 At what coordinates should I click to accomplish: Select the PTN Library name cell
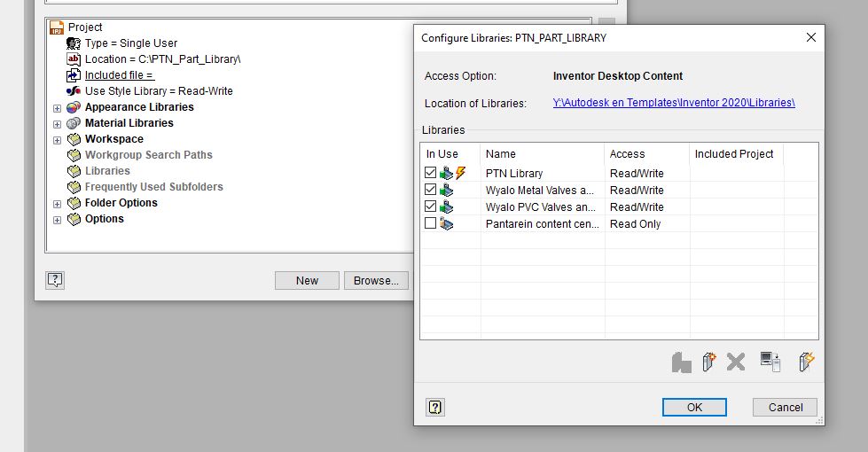tap(542, 173)
